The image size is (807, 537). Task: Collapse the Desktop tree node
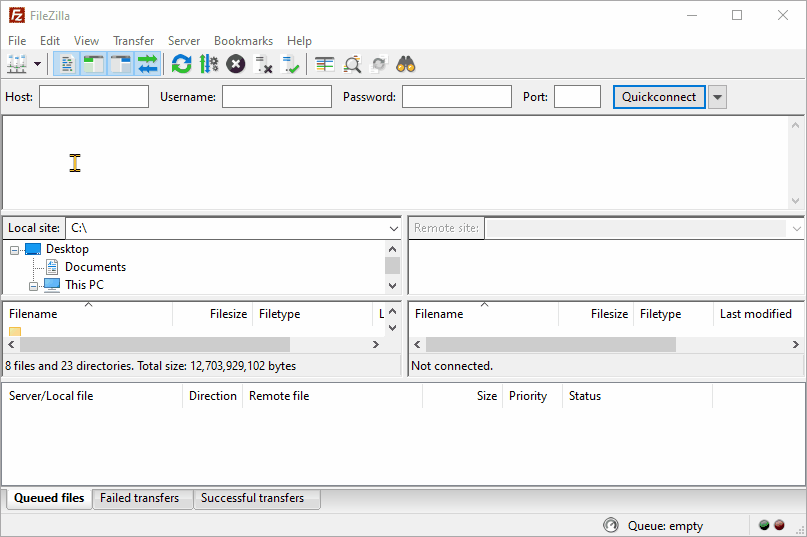15,250
